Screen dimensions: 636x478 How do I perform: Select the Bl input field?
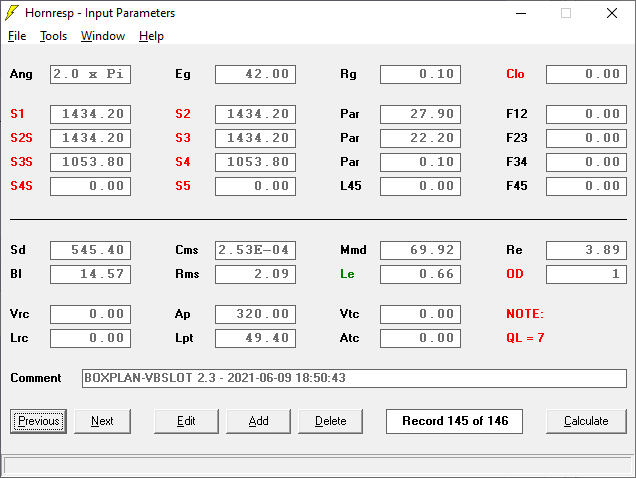point(90,274)
